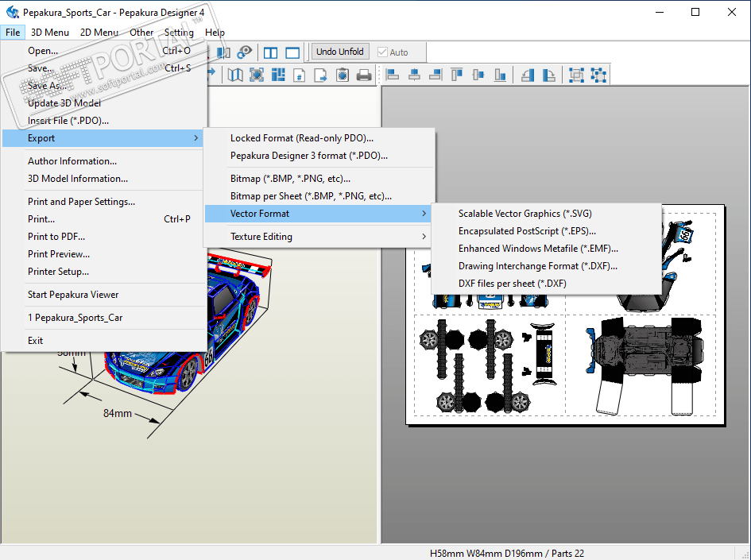Click the open-book unfold icon
Image resolution: width=751 pixels, height=560 pixels.
click(x=235, y=75)
